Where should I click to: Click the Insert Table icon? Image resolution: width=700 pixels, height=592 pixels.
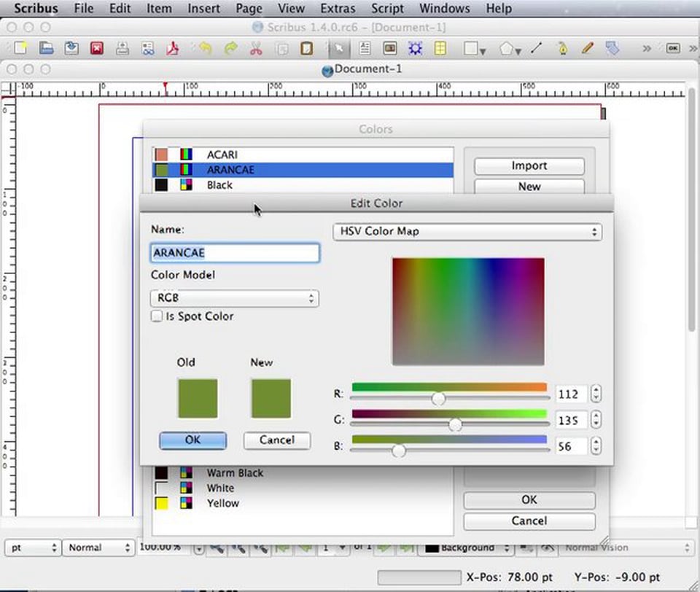(x=440, y=48)
